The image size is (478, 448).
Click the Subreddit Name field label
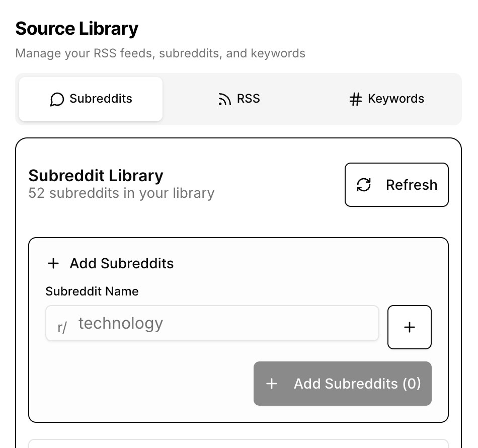coord(92,291)
